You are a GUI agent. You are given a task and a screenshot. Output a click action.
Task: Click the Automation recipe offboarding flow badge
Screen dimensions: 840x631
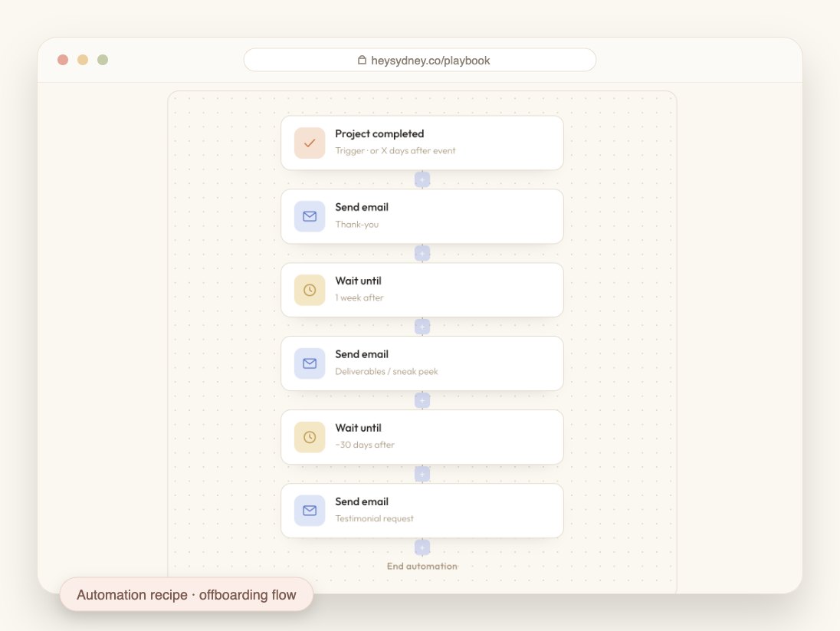coord(186,594)
